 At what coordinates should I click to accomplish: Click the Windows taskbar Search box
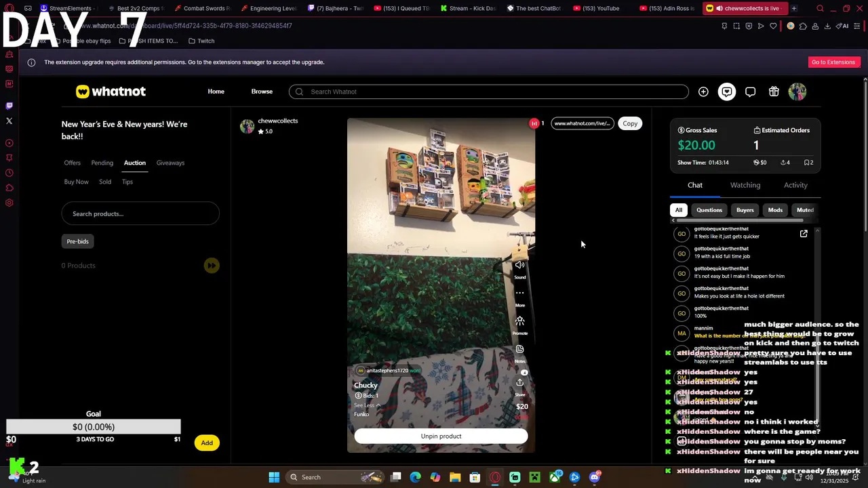pos(336,477)
